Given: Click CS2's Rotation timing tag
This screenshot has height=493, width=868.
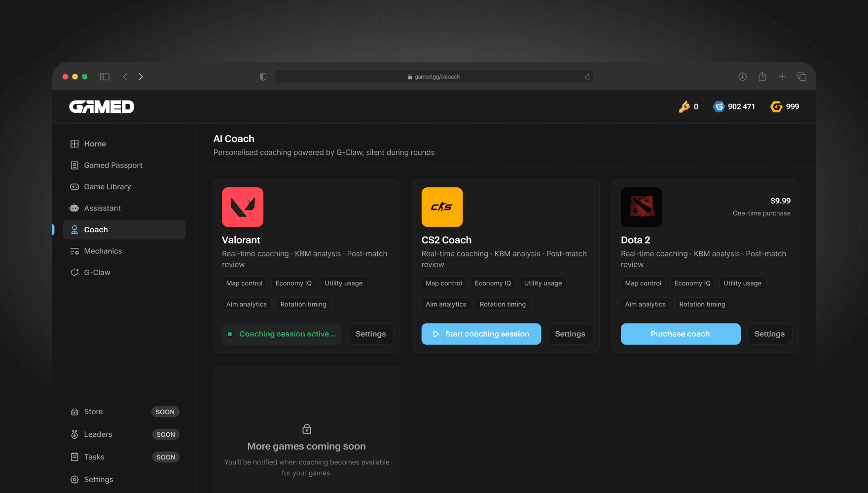Looking at the screenshot, I should coord(503,304).
